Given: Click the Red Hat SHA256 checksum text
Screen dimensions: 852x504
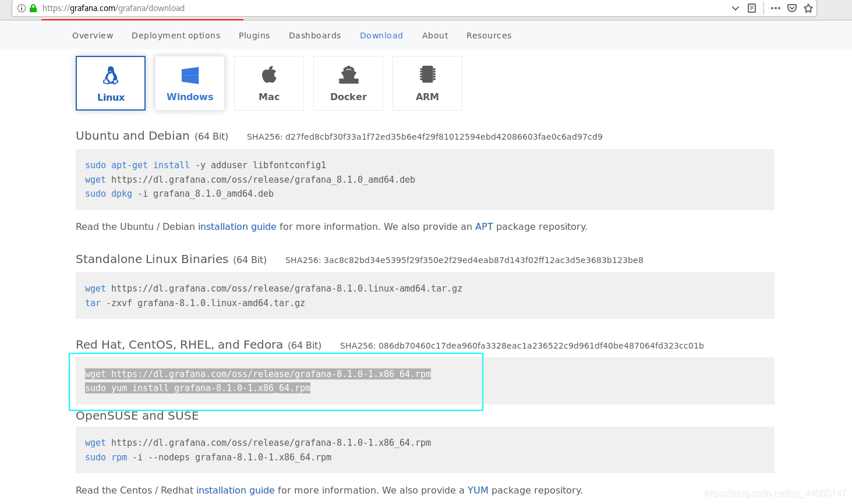Looking at the screenshot, I should coord(522,346).
